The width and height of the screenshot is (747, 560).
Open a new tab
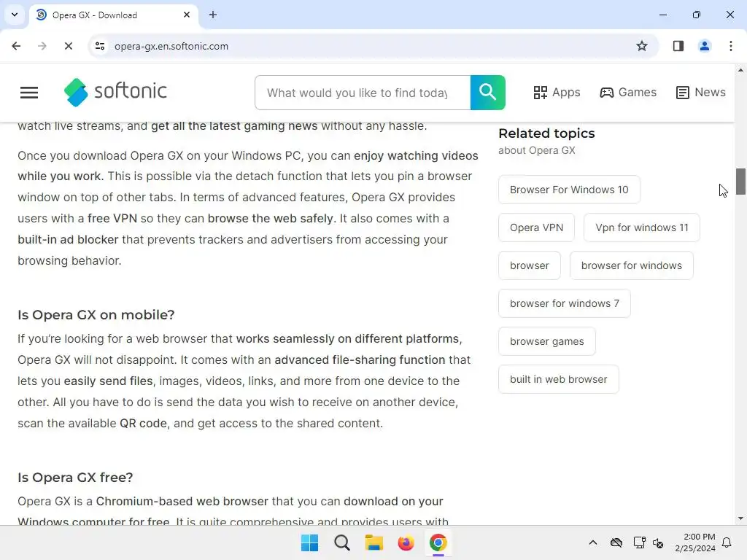pos(213,15)
